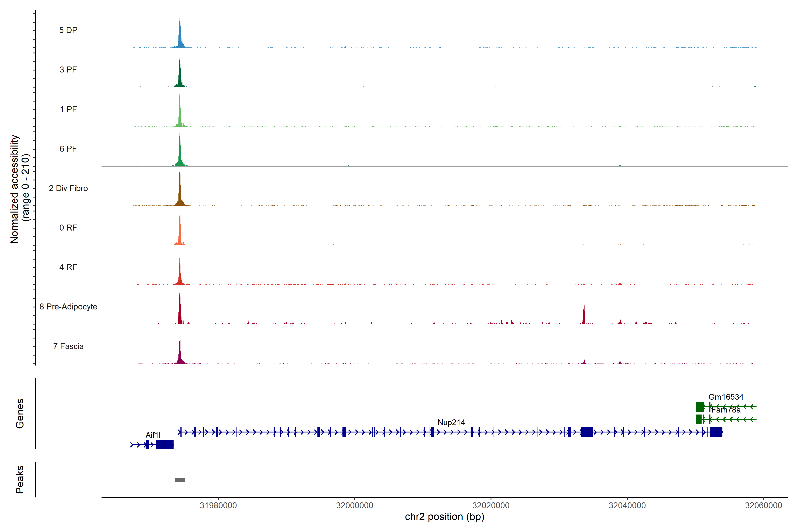Click the green Gm16534 exon block

click(700, 407)
